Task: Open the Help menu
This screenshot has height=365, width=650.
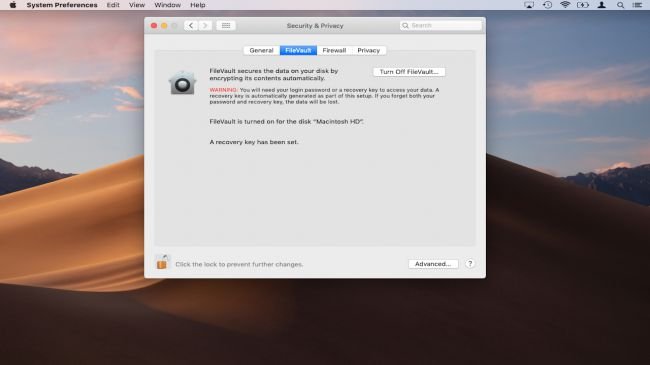Action: click(x=198, y=5)
